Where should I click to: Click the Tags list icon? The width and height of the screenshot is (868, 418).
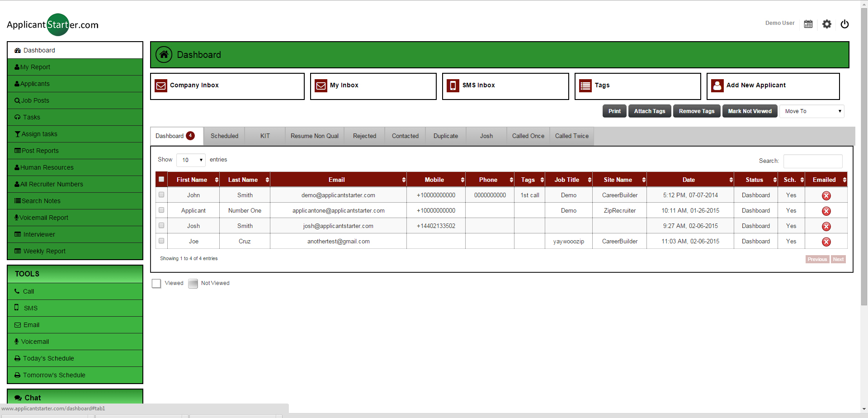[x=585, y=85]
